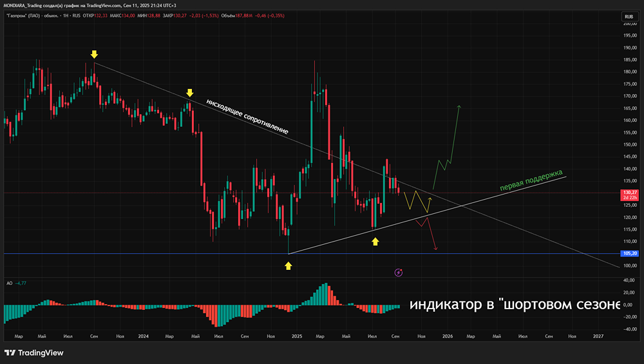The image size is (644, 364).
Task: Click the 2026 label on the time axis
Action: tap(448, 336)
